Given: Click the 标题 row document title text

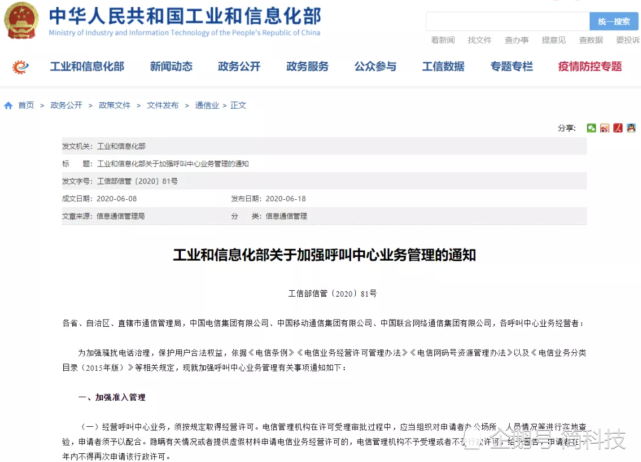Looking at the screenshot, I should pyautogui.click(x=173, y=164).
